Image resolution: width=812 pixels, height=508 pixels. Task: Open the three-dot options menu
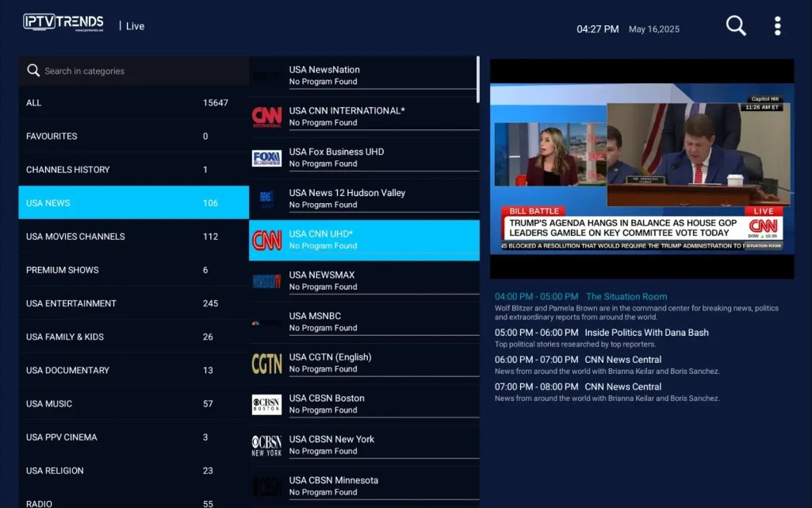click(x=777, y=26)
